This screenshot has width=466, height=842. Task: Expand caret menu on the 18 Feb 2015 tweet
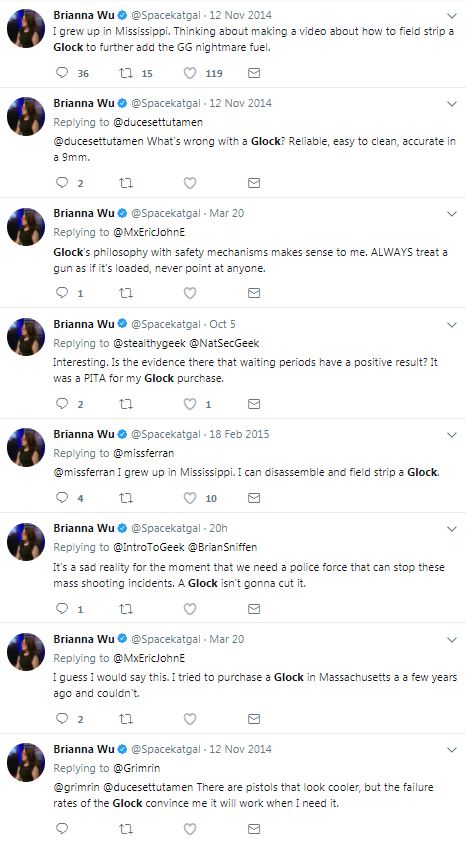pos(452,434)
